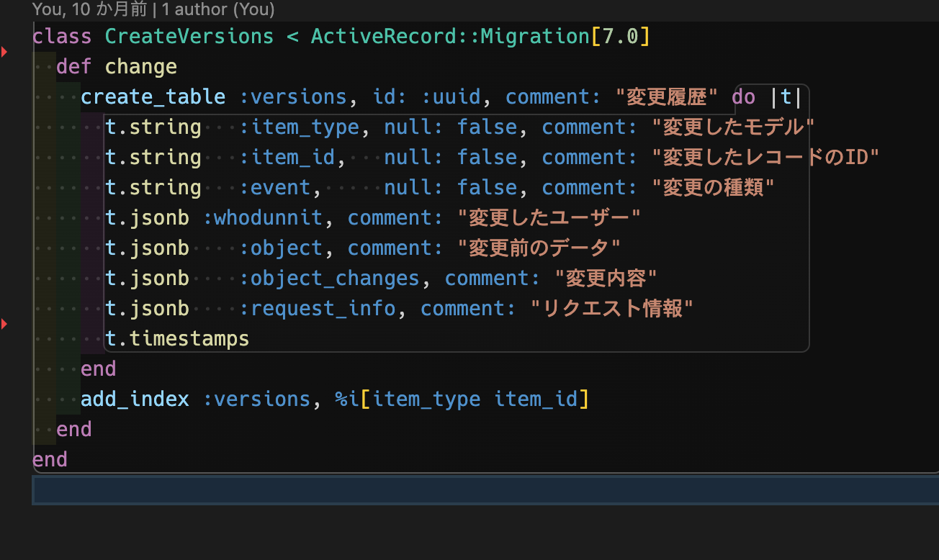Click :object on the 変更前のデータ line
The image size is (939, 560).
(x=281, y=248)
